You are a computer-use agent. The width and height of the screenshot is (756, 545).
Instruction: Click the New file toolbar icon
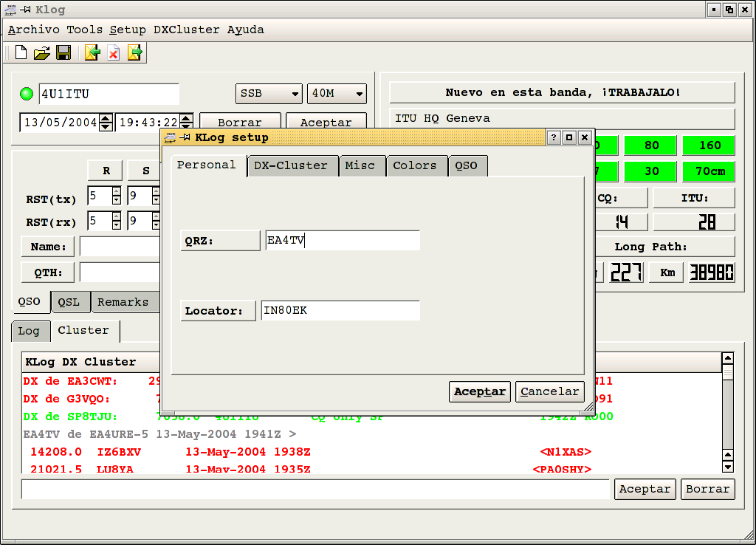(21, 52)
